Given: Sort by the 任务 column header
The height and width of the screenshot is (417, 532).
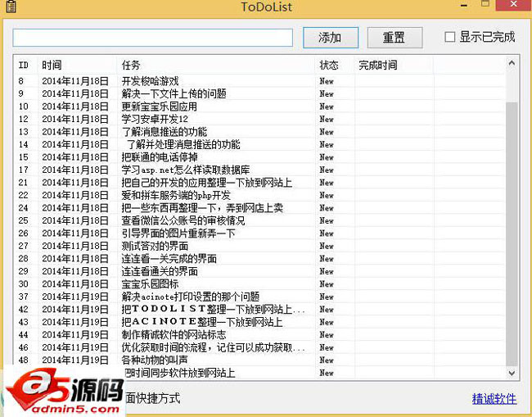Looking at the screenshot, I should click(131, 65).
